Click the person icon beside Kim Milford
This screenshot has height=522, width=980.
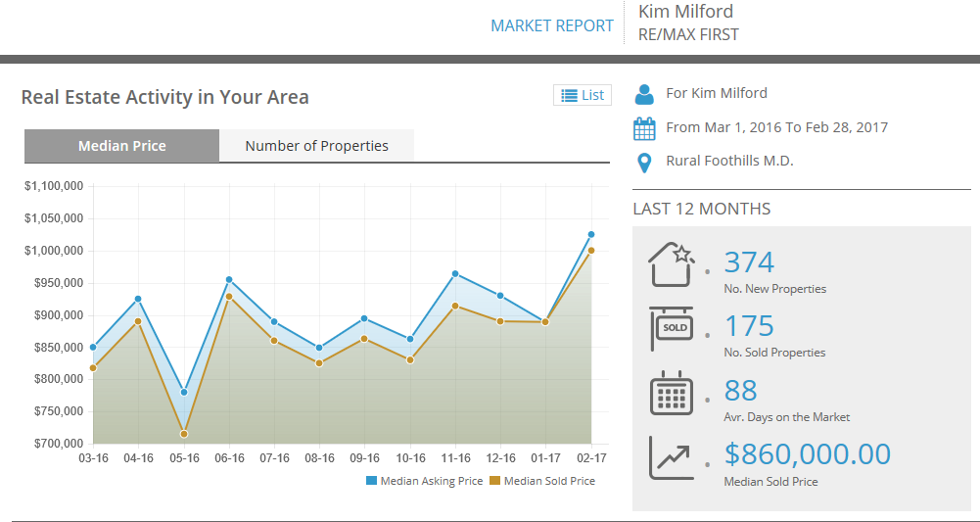click(x=644, y=94)
